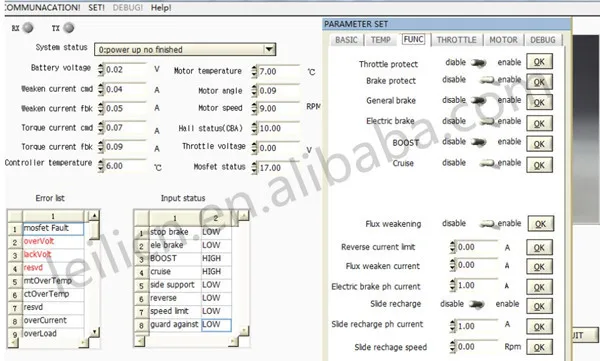This screenshot has width=600, height=361.
Task: Click the Throttle voltage value field
Action: click(279, 148)
